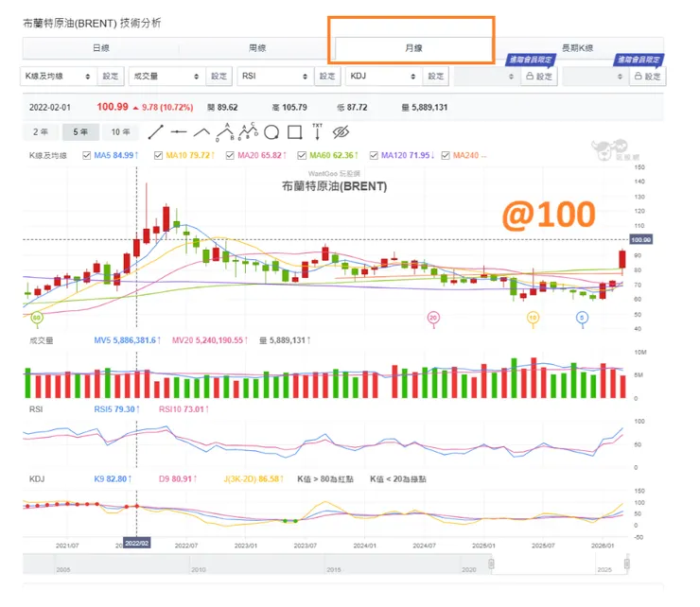
Task: Select the horizontal line drawing tool
Action: click(x=179, y=132)
